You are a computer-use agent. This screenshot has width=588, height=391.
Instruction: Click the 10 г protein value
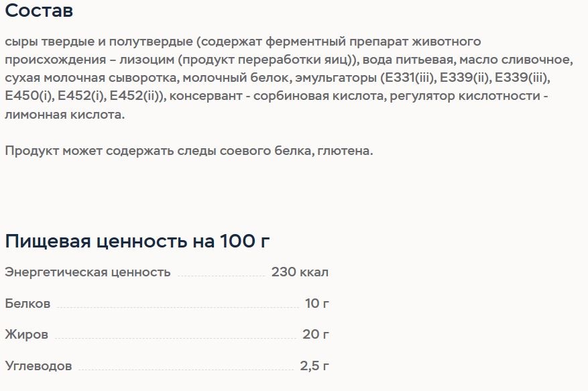[317, 303]
